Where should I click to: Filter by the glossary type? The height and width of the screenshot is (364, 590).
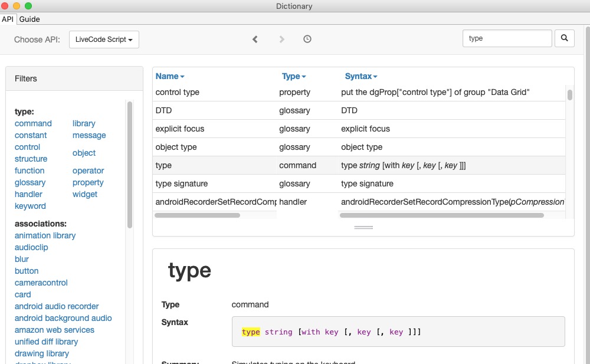[x=30, y=182]
